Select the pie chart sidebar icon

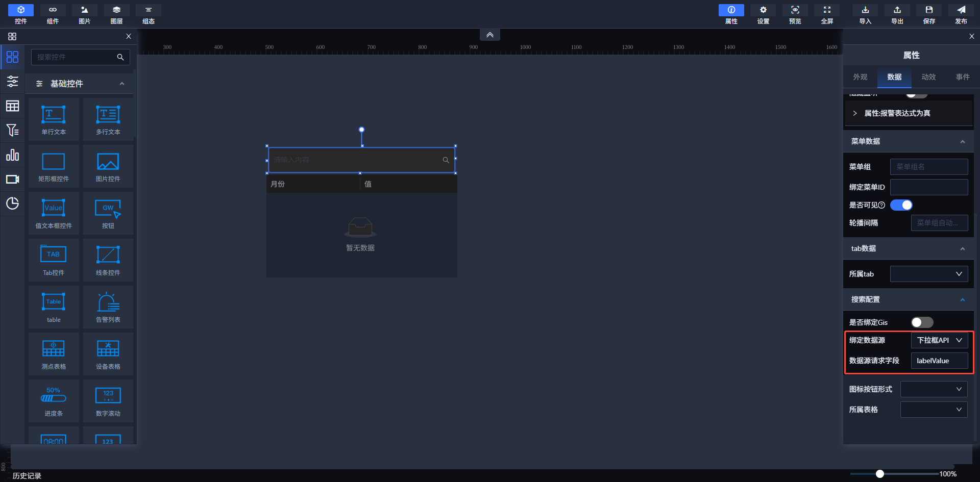tap(12, 204)
